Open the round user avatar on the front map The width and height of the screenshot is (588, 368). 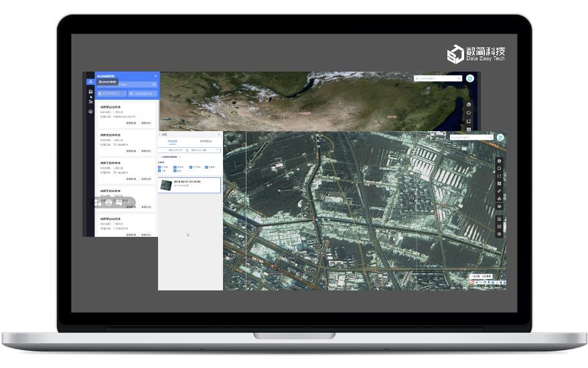pos(500,138)
